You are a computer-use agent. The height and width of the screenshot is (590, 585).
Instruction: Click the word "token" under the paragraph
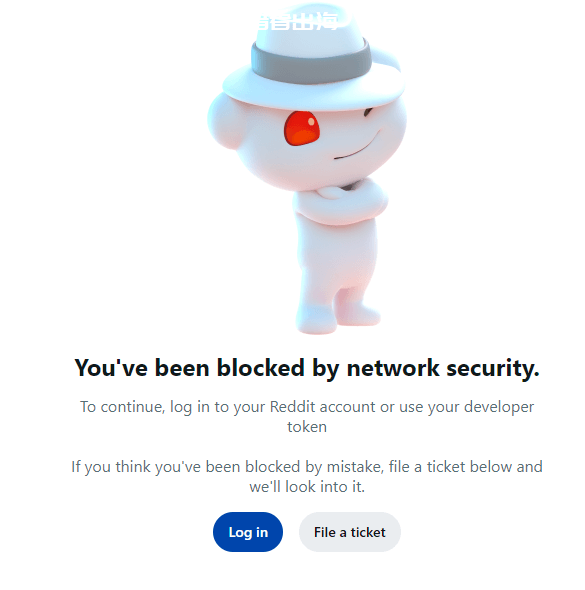point(307,427)
